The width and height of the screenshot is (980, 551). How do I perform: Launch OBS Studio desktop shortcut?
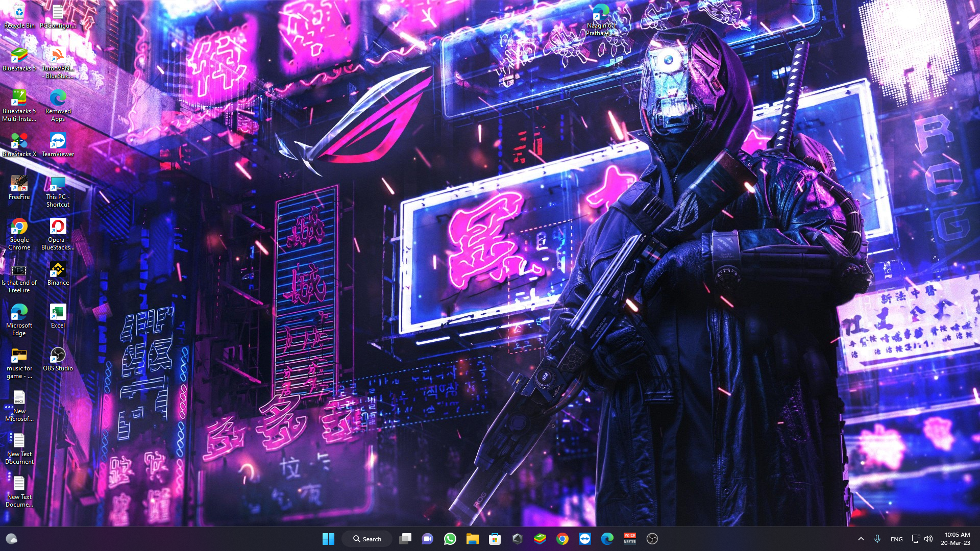tap(58, 359)
